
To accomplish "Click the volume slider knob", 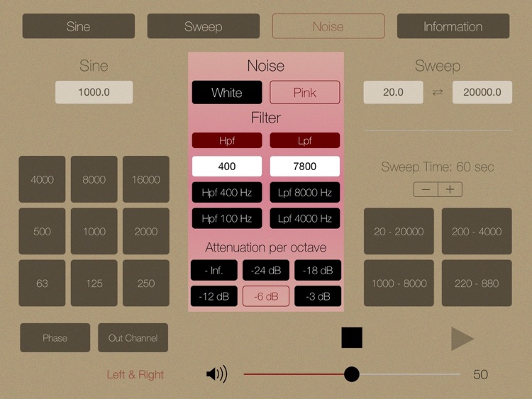I will 352,374.
